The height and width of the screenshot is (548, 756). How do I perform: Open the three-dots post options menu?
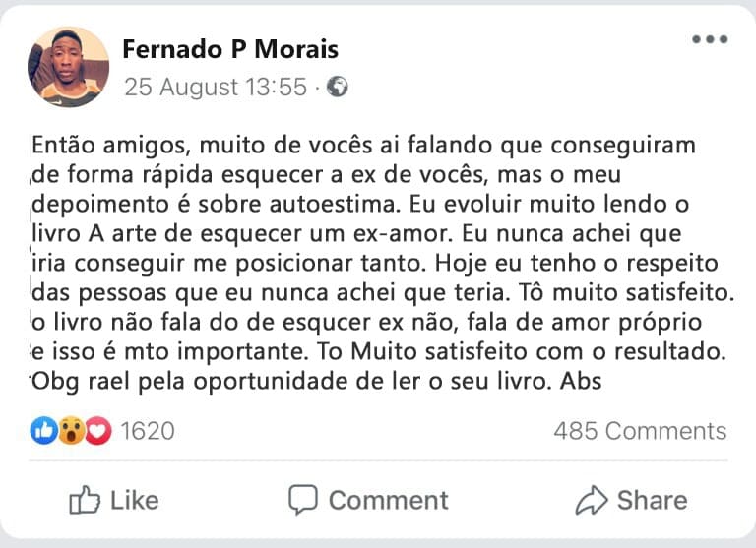tap(709, 40)
